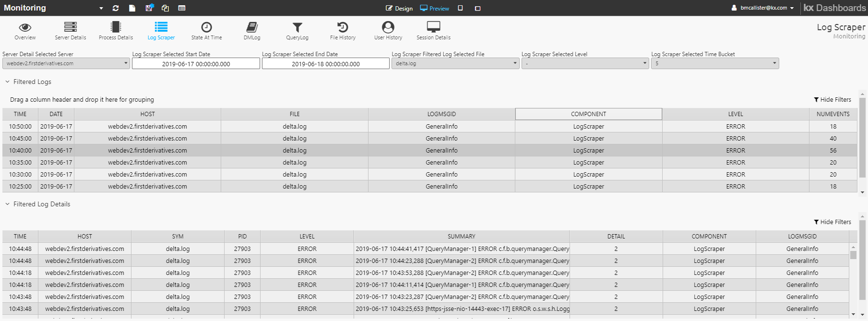
Task: Select the 10:45:00 row time cell
Action: click(x=20, y=139)
